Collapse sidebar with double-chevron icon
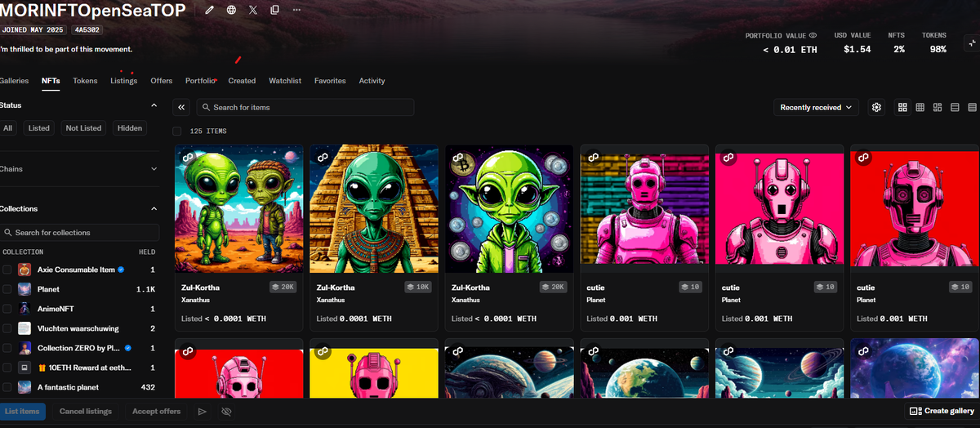The height and width of the screenshot is (428, 980). point(181,107)
